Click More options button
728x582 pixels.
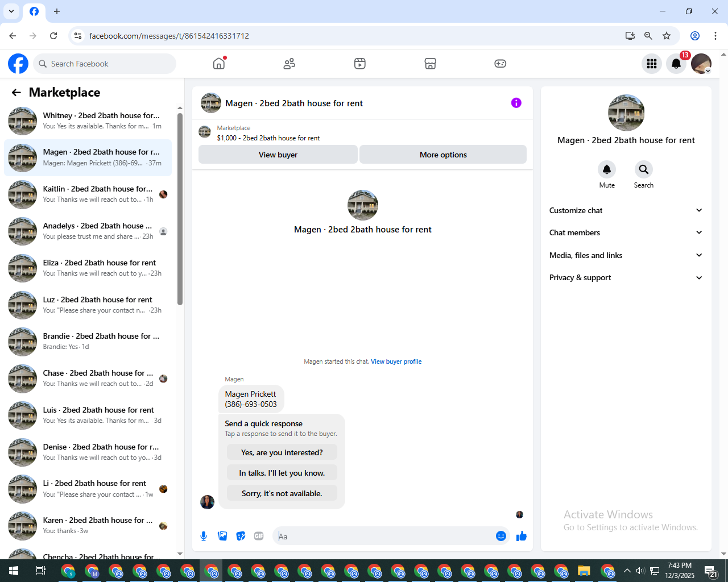(443, 155)
